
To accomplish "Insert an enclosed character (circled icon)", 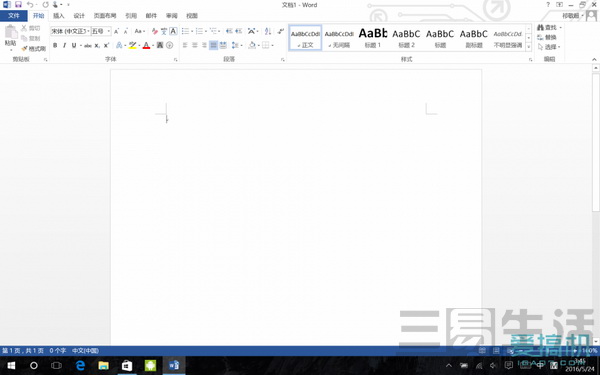I will (x=170, y=45).
